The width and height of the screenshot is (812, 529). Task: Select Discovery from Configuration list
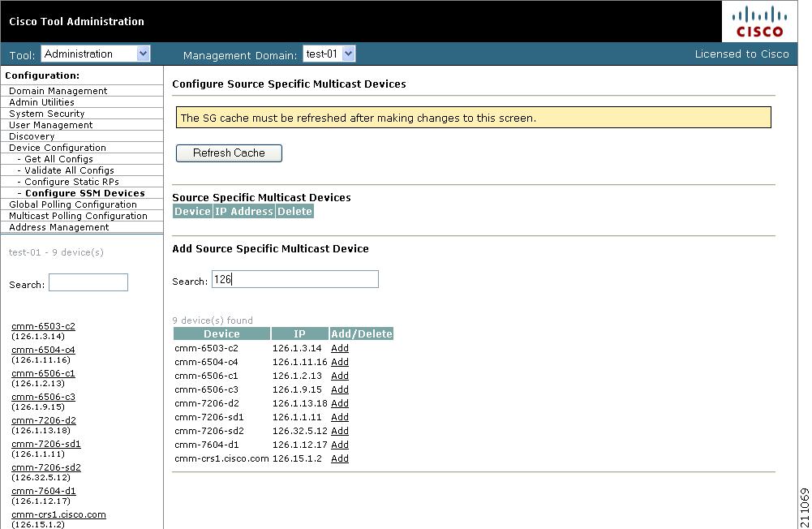click(31, 135)
